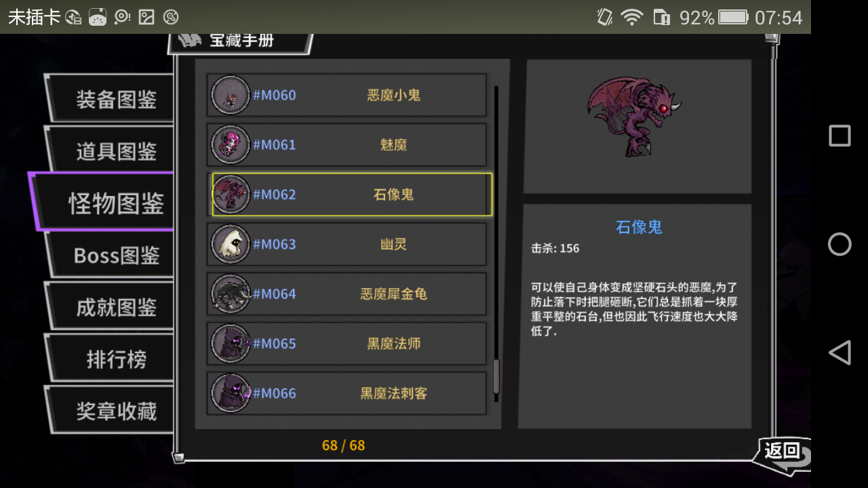Tap the 石像鬼 gargoyle portrait in list
The image size is (868, 488).
(231, 195)
